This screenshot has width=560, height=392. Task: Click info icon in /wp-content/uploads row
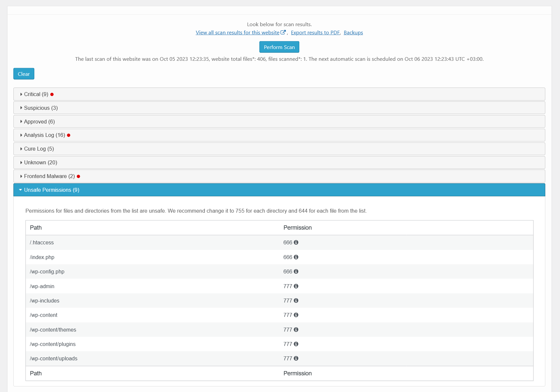[x=296, y=358]
